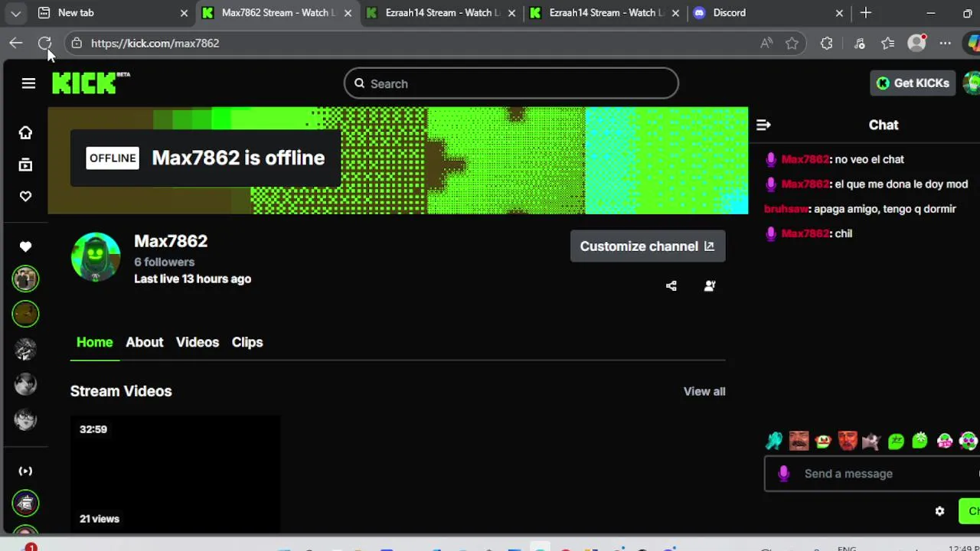Click View all stream videos link
This screenshot has height=551, width=980.
(x=704, y=391)
